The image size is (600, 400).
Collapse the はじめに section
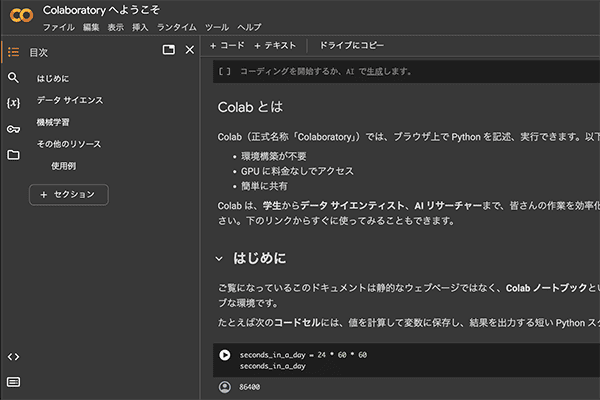(x=219, y=259)
